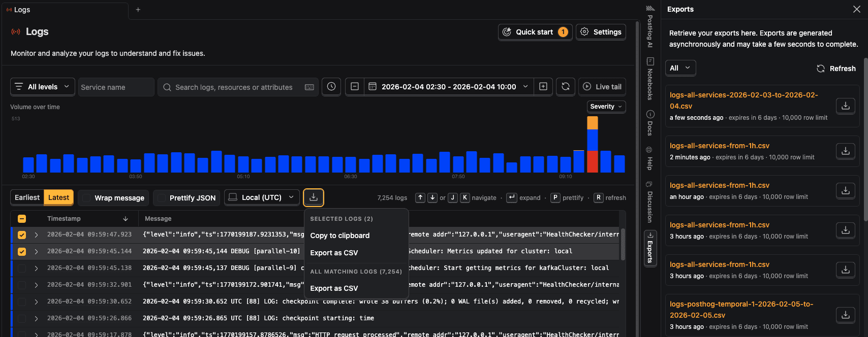
Task: Open Notebooks from the side rail
Action: tap(650, 79)
